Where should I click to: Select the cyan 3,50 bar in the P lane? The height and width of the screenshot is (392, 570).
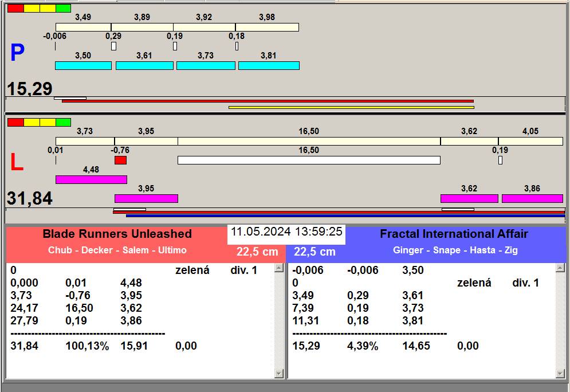(x=83, y=66)
